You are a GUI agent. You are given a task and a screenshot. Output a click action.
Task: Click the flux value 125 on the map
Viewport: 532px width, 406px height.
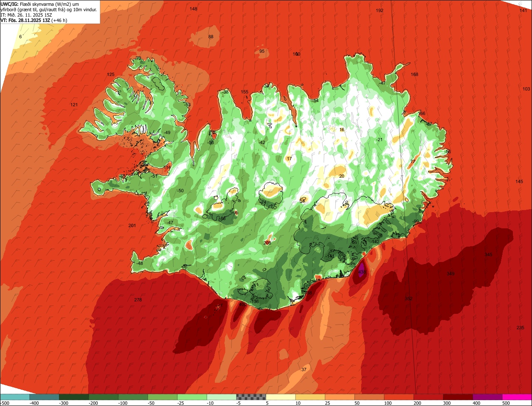tap(111, 74)
